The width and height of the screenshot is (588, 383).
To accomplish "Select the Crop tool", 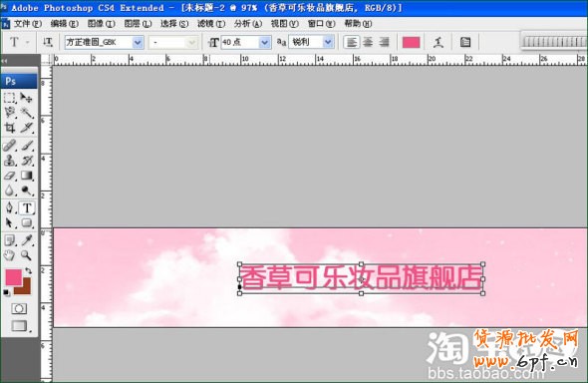I will tap(10, 128).
